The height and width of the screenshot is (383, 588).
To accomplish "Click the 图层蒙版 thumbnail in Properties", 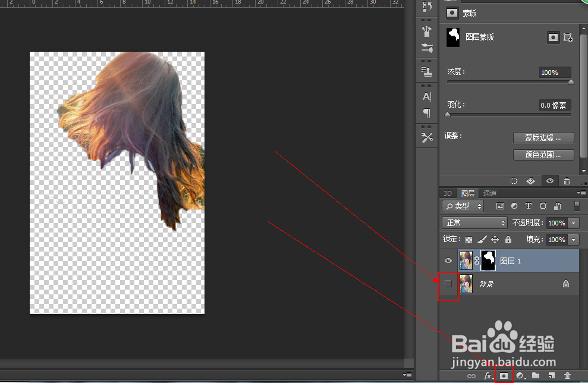I will click(453, 37).
